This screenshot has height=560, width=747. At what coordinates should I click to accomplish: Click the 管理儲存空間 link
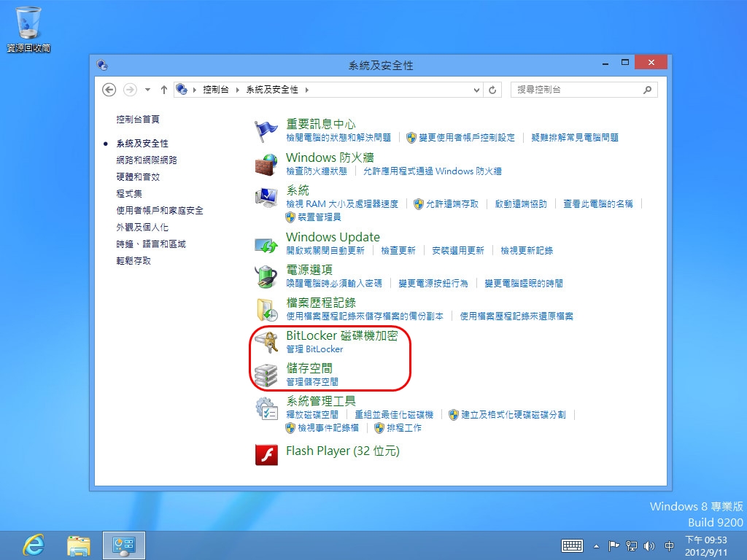point(312,382)
